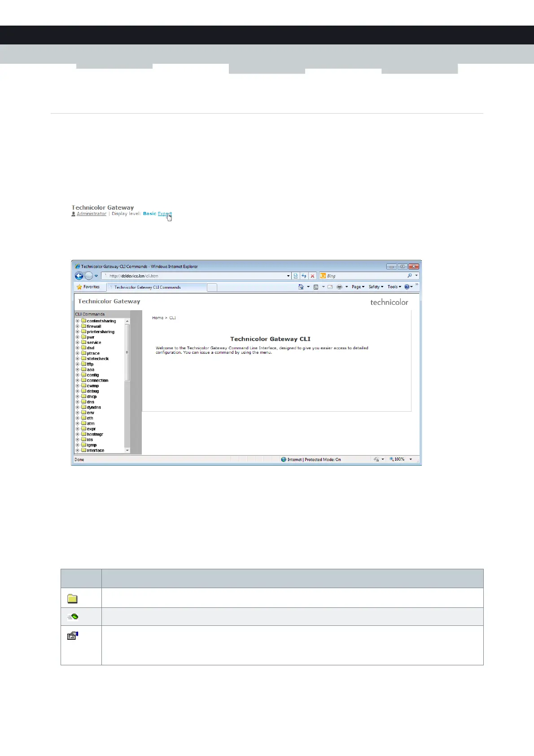Expand the dsd tree node
This screenshot has height=756, width=534.
point(78,348)
